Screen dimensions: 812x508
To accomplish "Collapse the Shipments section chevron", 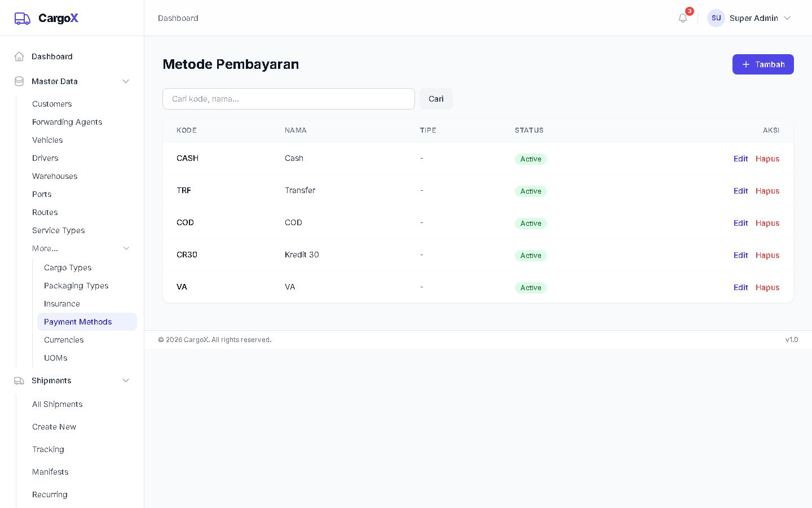I will [126, 380].
